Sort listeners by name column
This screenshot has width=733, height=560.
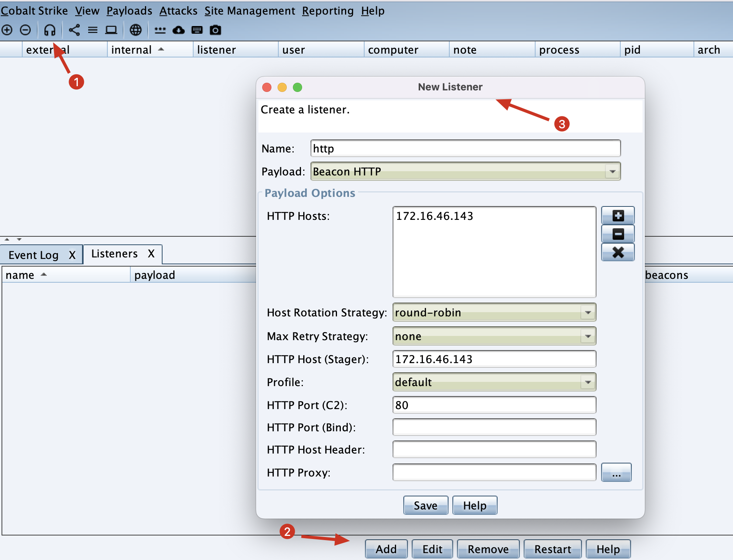click(x=66, y=275)
